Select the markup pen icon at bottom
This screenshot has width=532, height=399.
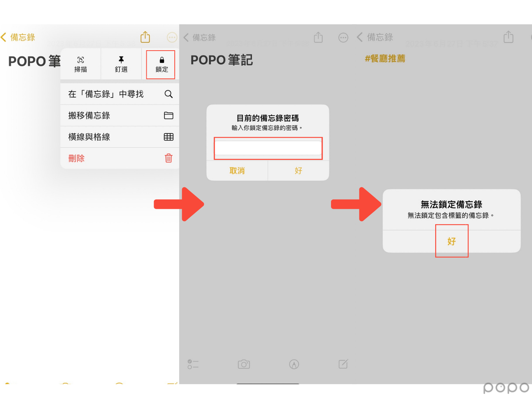point(293,364)
